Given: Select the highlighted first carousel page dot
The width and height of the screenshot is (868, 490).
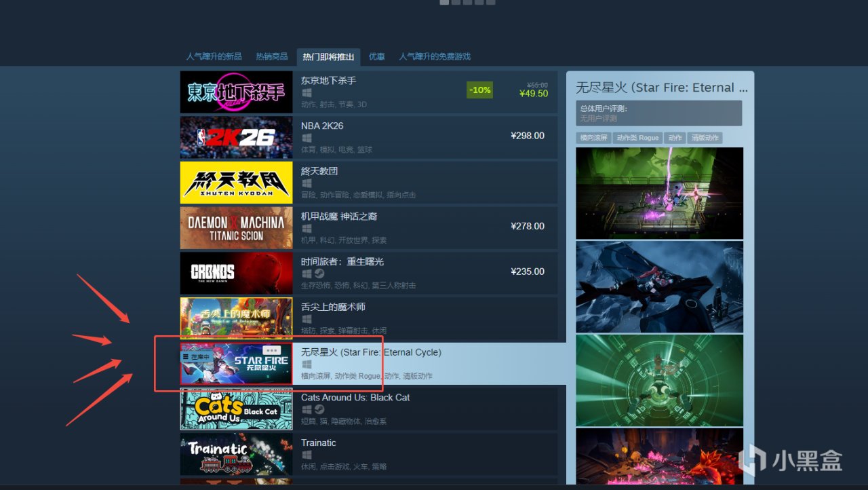Looking at the screenshot, I should 444,2.
